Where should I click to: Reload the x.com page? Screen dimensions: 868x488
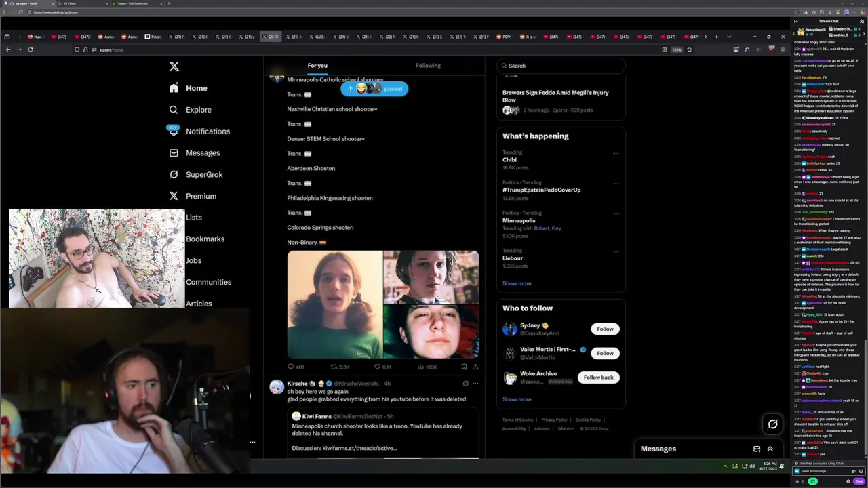click(x=31, y=49)
